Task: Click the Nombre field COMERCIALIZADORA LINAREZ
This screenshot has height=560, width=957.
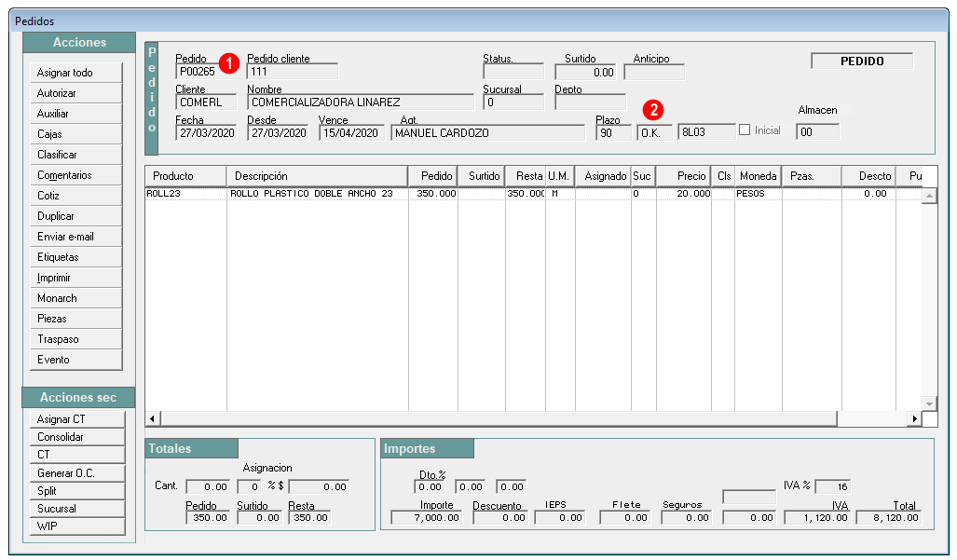Action: (x=360, y=102)
